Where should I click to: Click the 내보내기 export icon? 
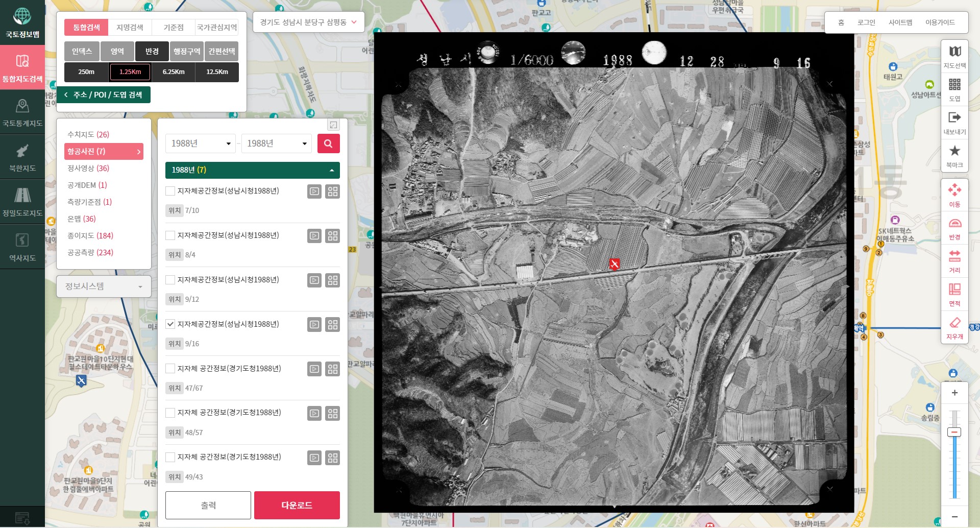click(954, 123)
